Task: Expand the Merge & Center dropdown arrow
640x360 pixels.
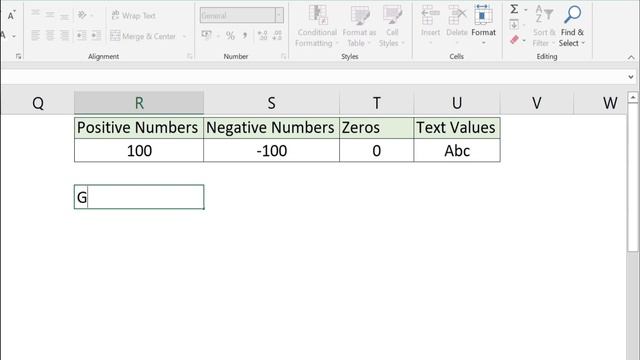Action: [184, 36]
